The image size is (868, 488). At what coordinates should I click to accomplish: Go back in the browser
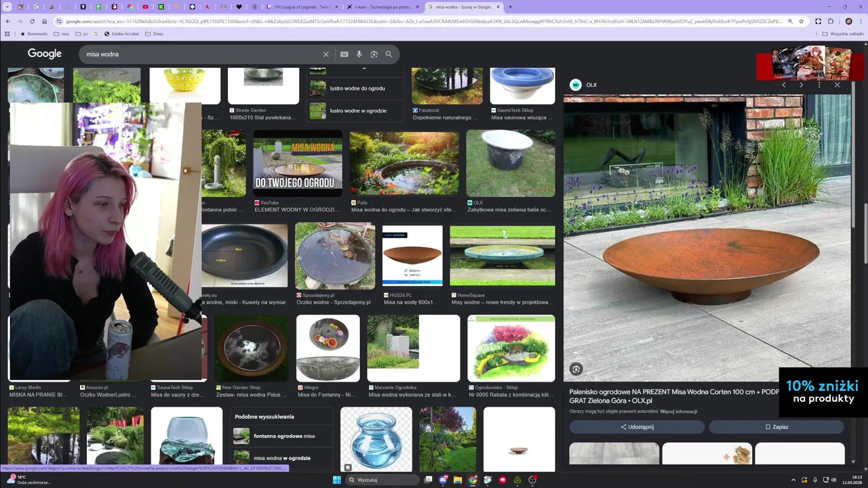[7, 21]
